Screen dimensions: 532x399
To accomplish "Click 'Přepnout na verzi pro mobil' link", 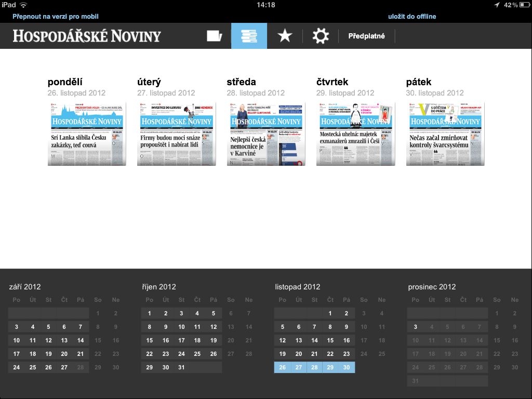I will point(56,17).
